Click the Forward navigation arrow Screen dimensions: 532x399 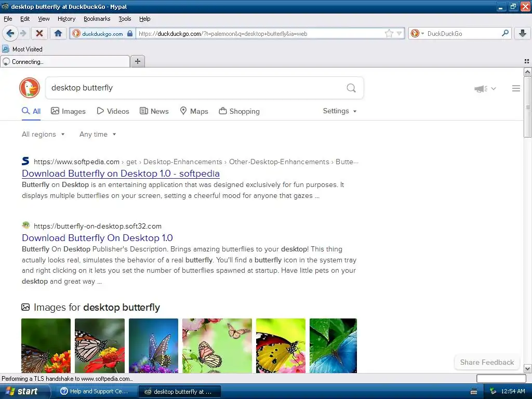click(x=23, y=33)
